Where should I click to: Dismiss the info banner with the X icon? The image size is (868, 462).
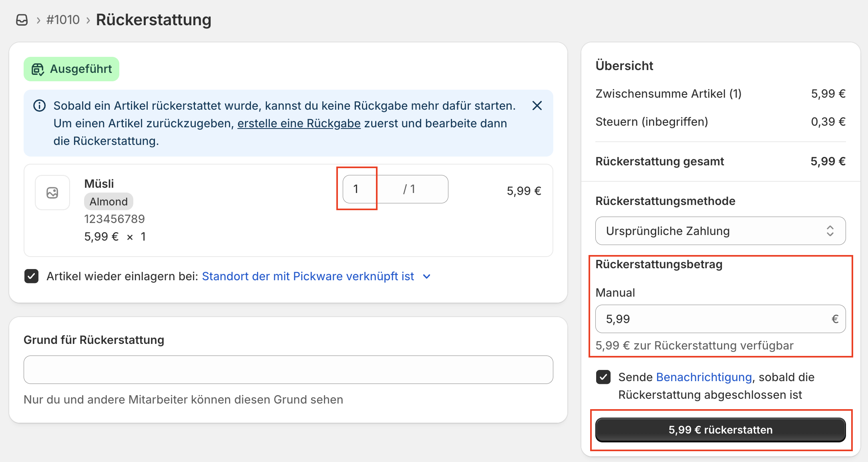pyautogui.click(x=537, y=106)
